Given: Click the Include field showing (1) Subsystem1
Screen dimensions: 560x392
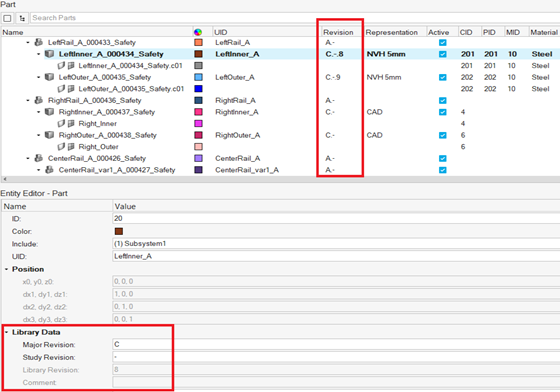Looking at the screenshot, I should click(x=336, y=244).
